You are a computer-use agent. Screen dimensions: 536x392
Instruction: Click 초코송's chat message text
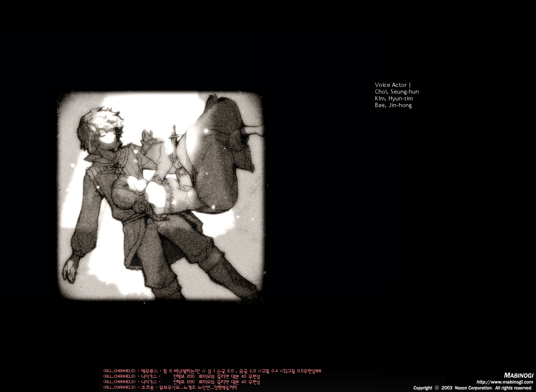coord(198,387)
